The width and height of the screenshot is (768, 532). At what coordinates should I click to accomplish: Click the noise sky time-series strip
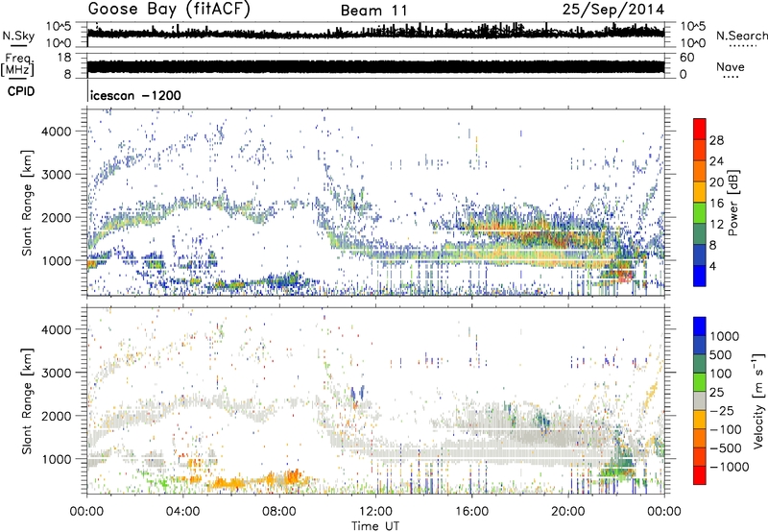pos(375,35)
